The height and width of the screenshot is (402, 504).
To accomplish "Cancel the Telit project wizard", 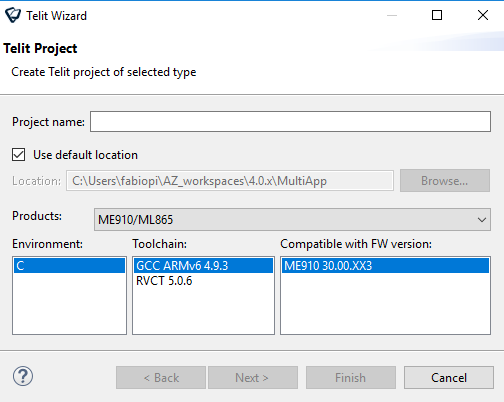I will click(449, 378).
